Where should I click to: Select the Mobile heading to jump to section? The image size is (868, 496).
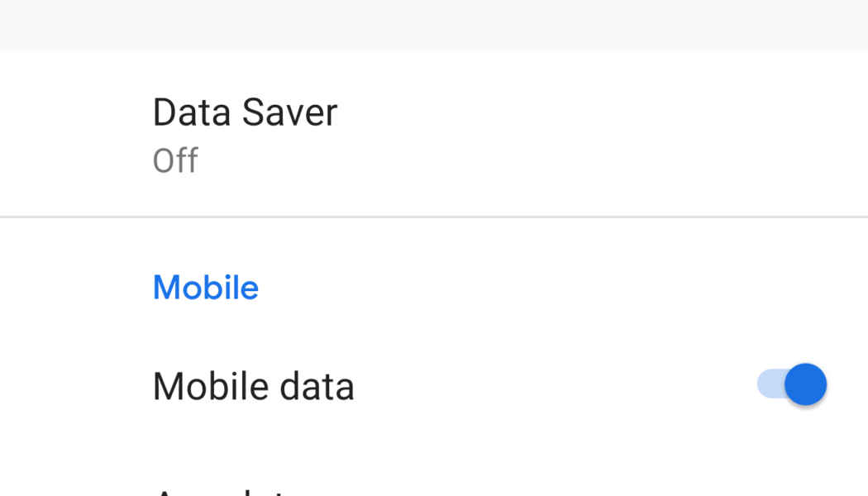click(205, 287)
